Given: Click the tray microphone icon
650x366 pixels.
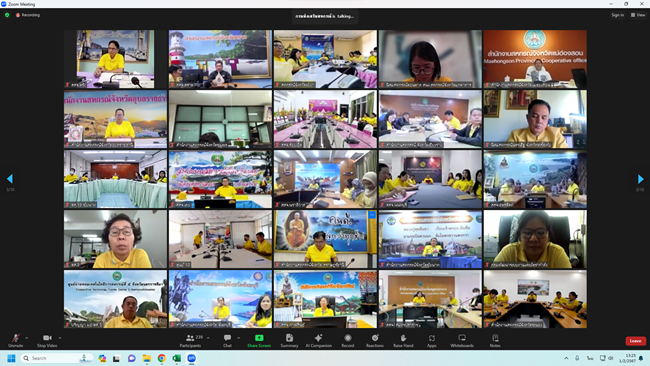Looking at the screenshot, I should click(x=577, y=358).
